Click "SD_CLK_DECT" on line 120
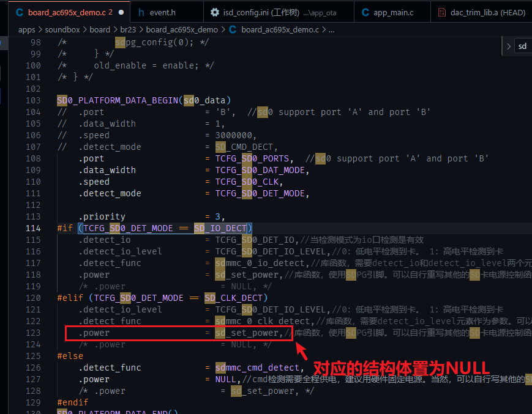The height and width of the screenshot is (414, 532). (x=233, y=298)
